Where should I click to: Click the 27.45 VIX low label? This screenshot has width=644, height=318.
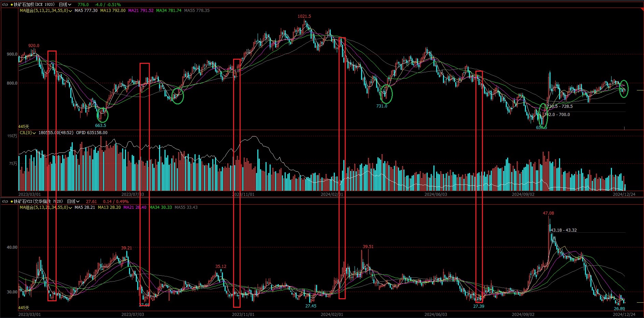click(x=311, y=306)
